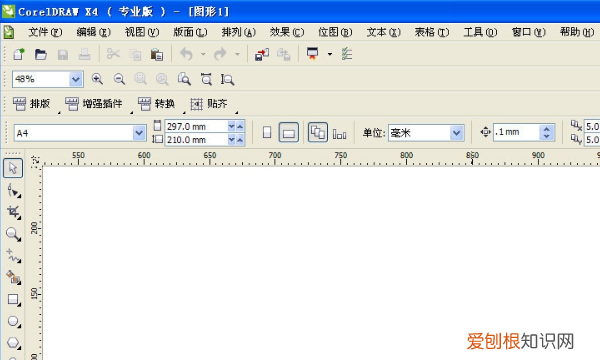Click the Import icon
Image resolution: width=600 pixels, height=360 pixels.
[x=262, y=55]
